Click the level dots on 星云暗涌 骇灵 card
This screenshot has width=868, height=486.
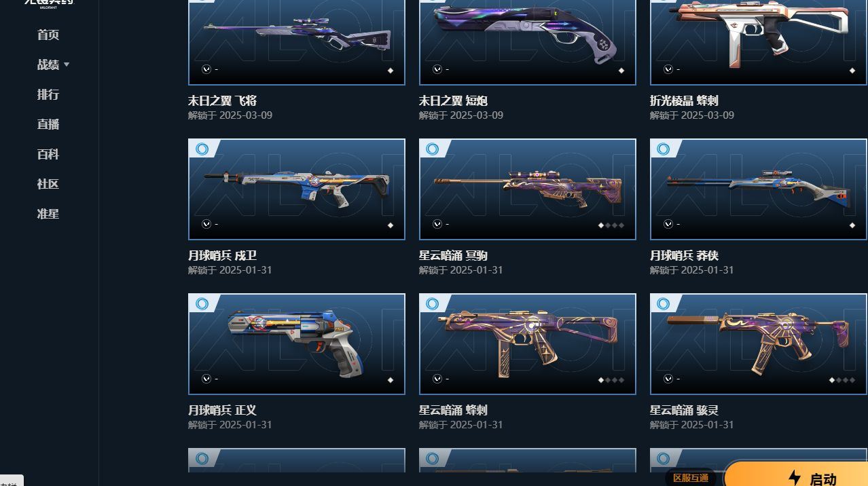[x=843, y=380]
